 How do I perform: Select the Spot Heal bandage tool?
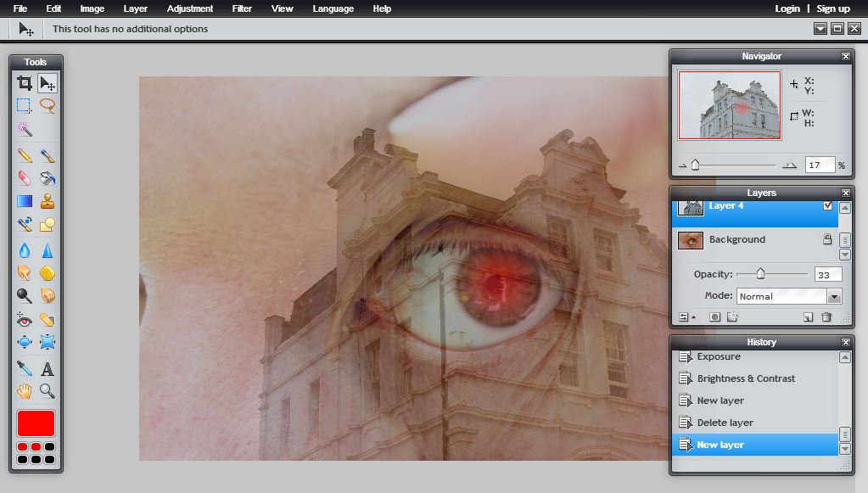(48, 319)
